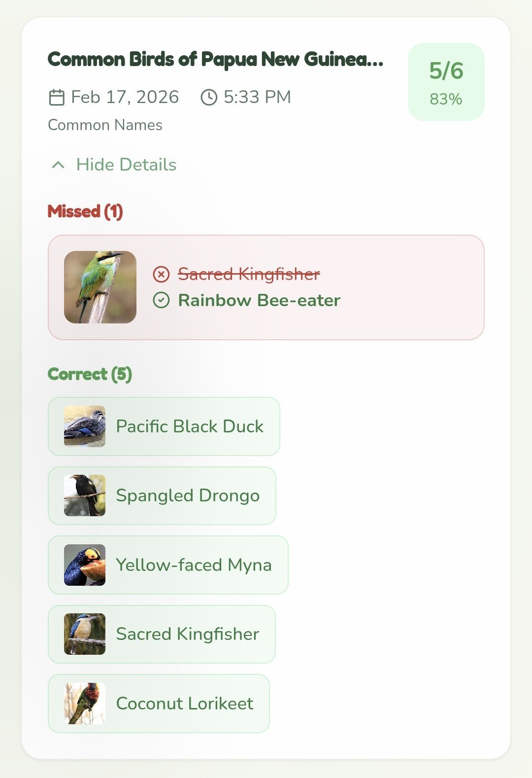Select the Yellow-faced Myna label
532x778 pixels.
[x=194, y=565]
